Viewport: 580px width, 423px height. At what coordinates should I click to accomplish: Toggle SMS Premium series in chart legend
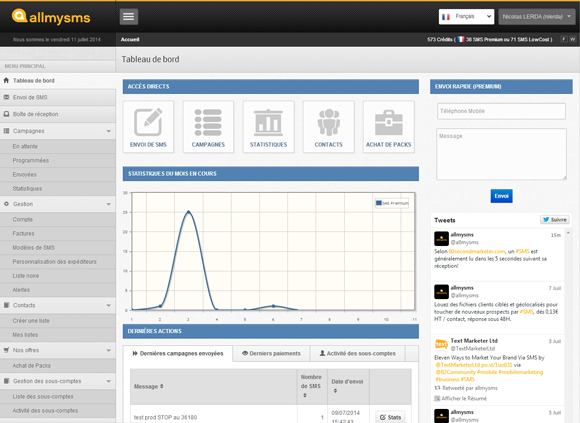(392, 203)
